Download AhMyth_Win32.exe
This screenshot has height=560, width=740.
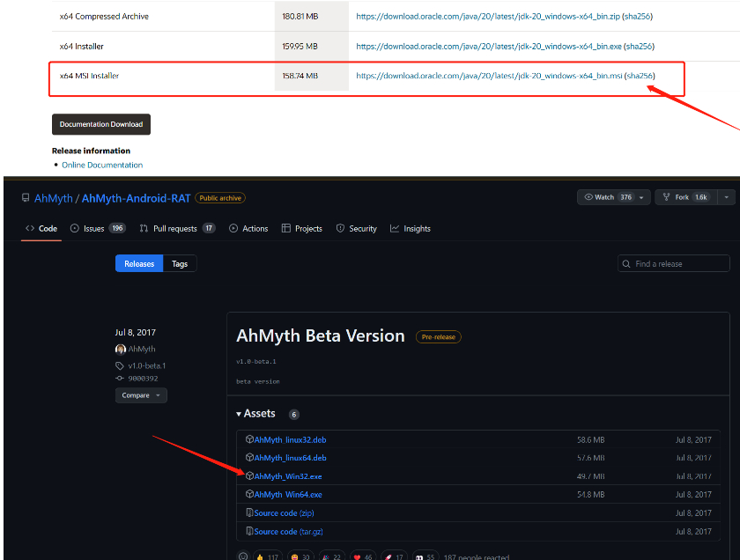288,476
